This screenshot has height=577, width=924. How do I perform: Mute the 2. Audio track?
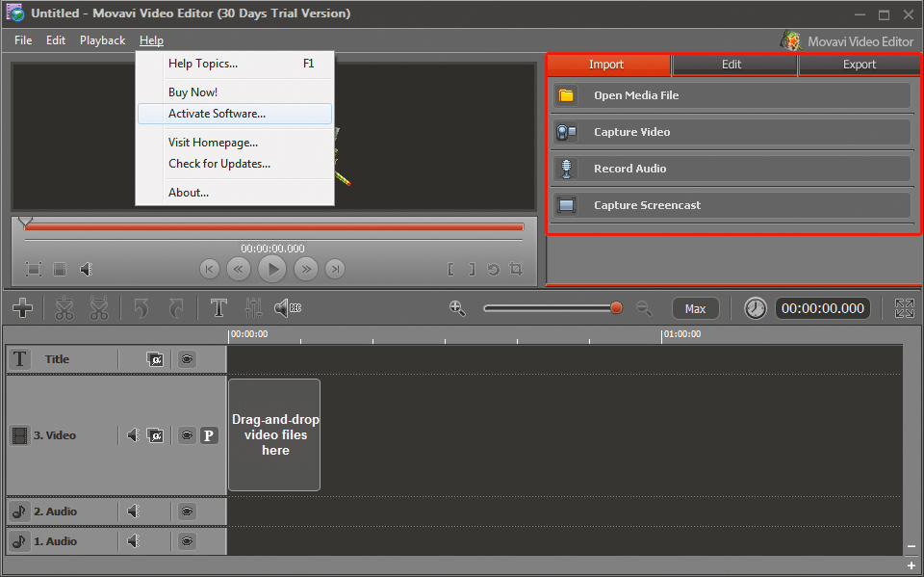(x=135, y=511)
